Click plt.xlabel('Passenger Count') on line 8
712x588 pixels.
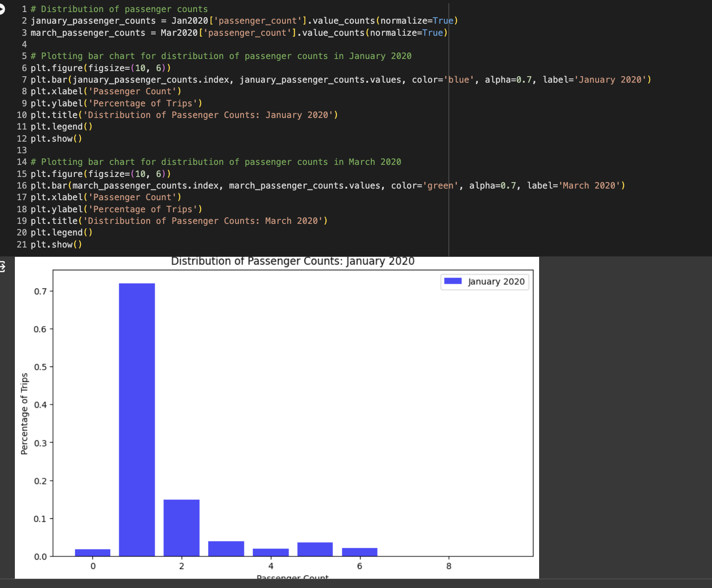[x=106, y=91]
